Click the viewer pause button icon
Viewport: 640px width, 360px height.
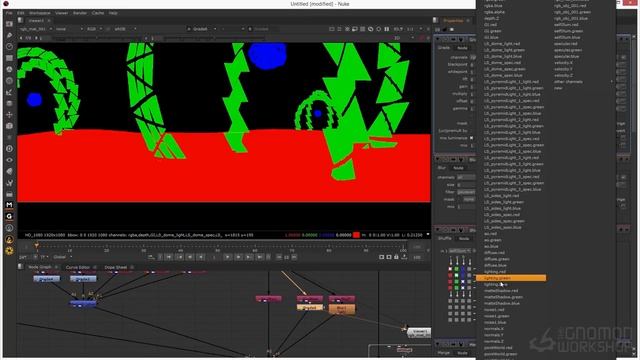click(x=387, y=29)
